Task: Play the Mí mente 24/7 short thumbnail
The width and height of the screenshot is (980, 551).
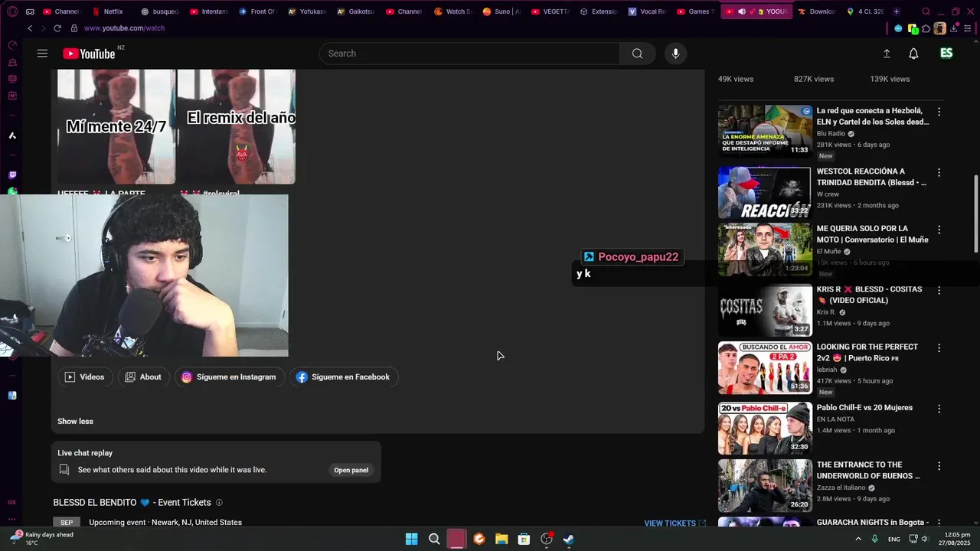Action: tap(116, 126)
